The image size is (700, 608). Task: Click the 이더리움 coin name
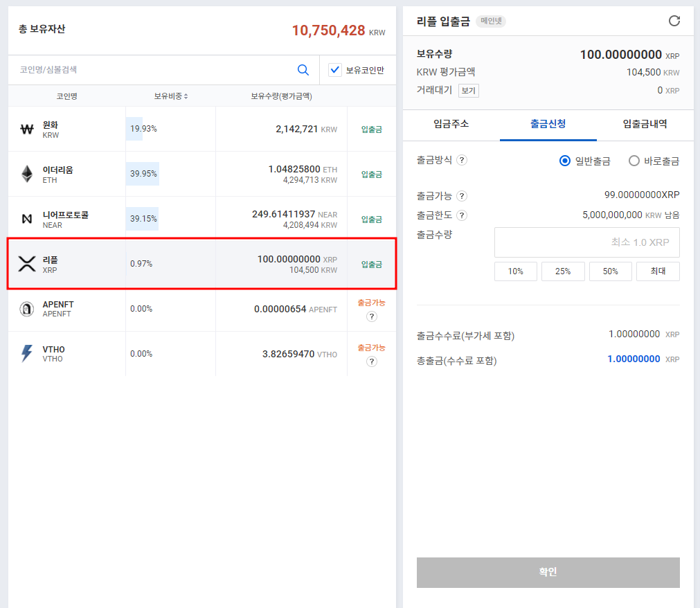tap(58, 170)
